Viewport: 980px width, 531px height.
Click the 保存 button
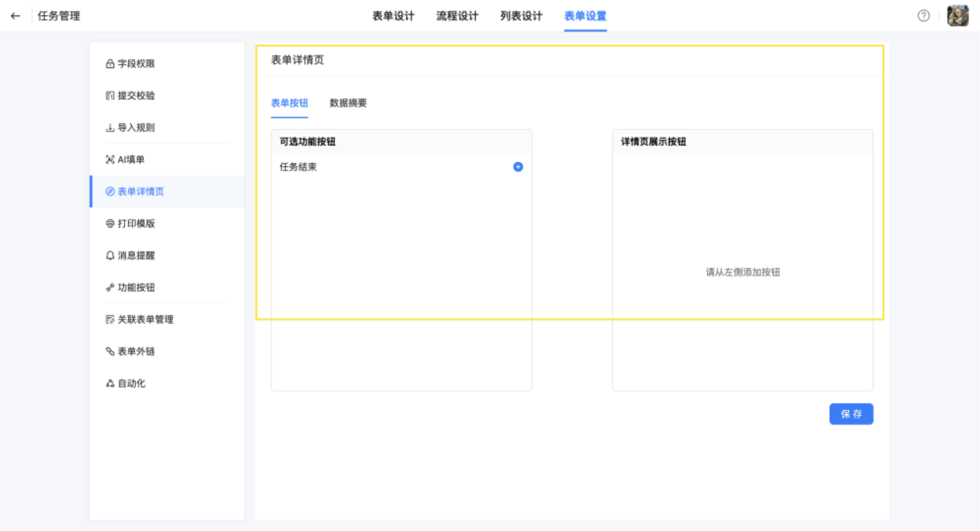(x=851, y=414)
